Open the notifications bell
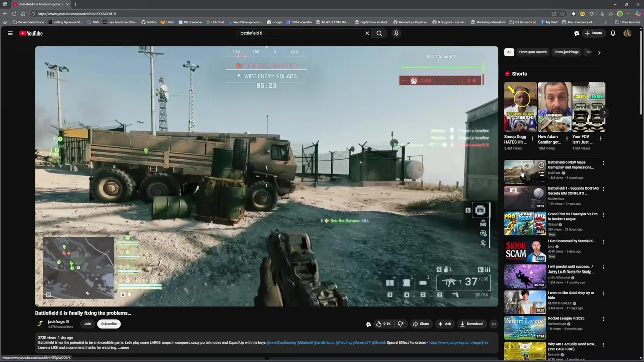644x362 pixels. point(613,33)
